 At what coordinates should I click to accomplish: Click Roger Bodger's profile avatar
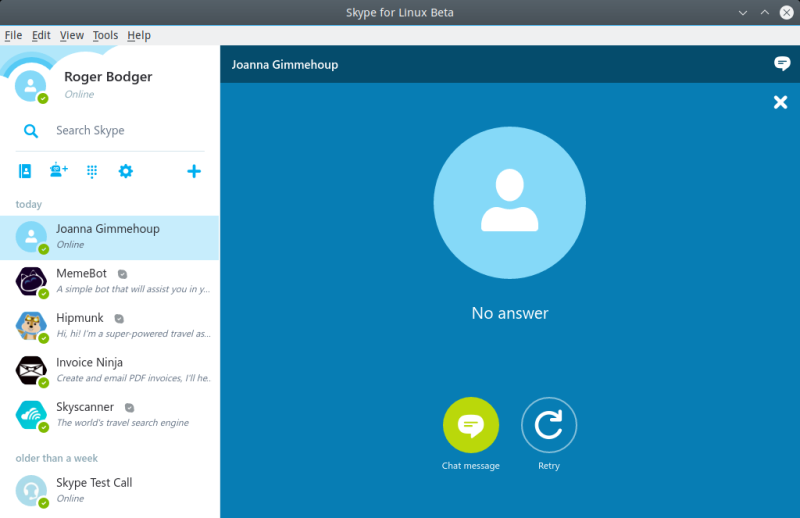pos(31,86)
